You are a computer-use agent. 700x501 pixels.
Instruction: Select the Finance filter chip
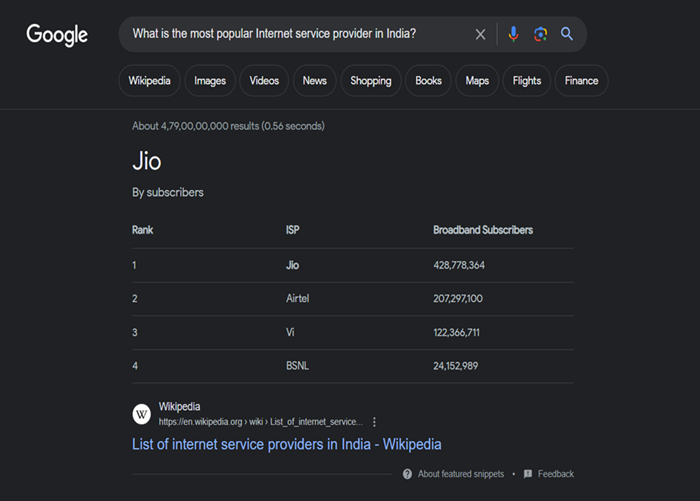click(x=581, y=81)
